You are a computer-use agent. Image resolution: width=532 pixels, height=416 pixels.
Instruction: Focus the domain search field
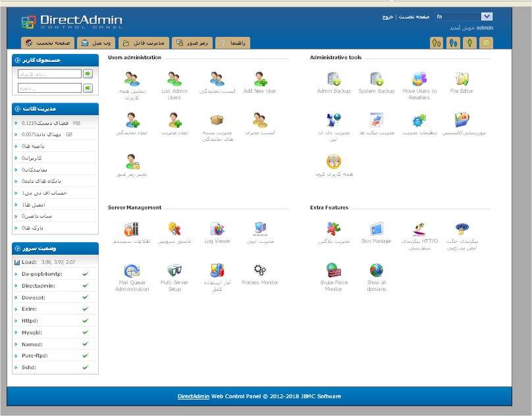(49, 88)
